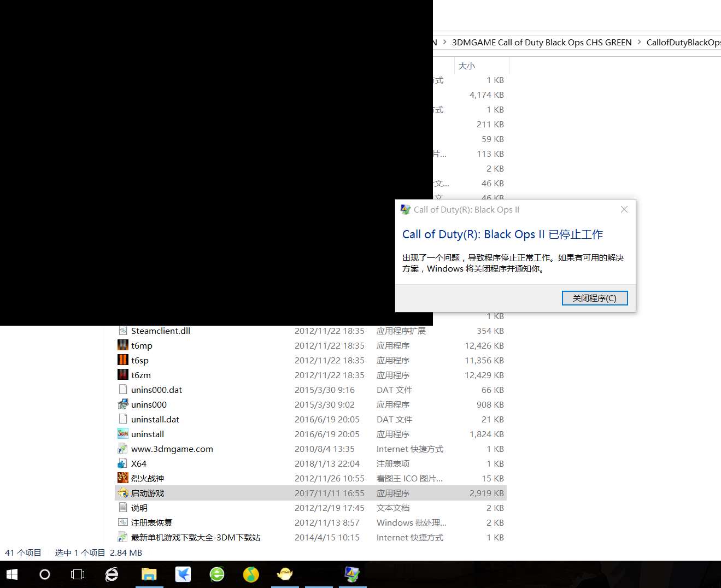The width and height of the screenshot is (721, 588).
Task: Select the 最新单机游戏下载大全-3DM下载站 shortcut icon
Action: (123, 537)
